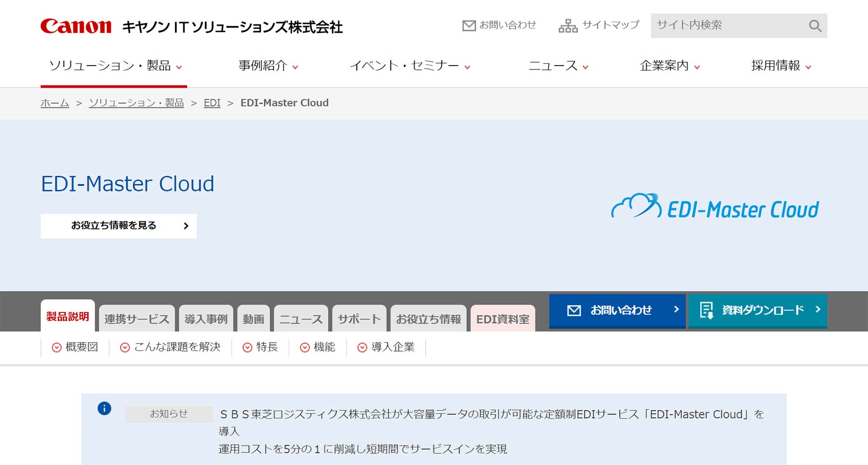Follow the ホーム breadcrumb link
Screen dimensions: 868x465
coord(55,103)
